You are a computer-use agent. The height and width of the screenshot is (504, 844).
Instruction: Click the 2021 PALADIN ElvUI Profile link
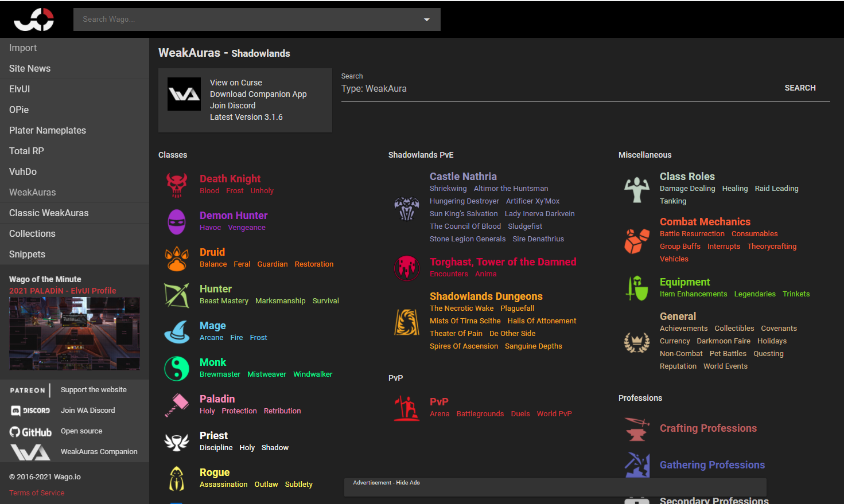pos(63,291)
